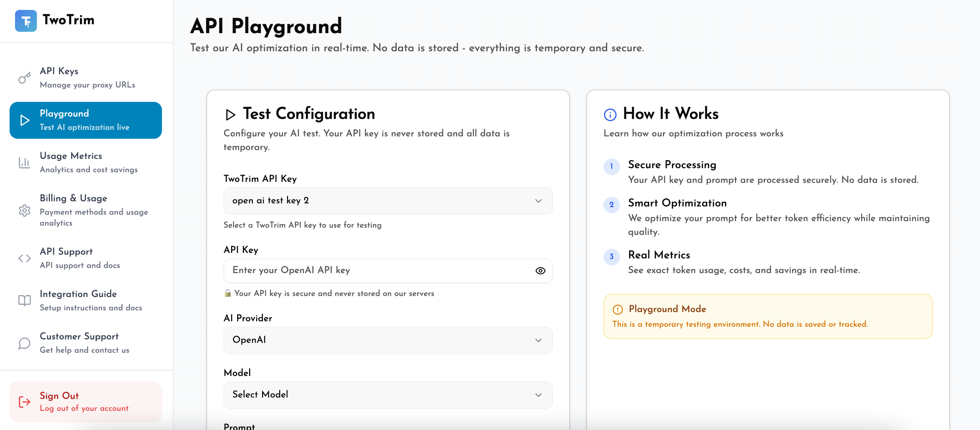Click the Usage Metrics bar chart icon
Screen dimensions: 980x430
coord(24,163)
